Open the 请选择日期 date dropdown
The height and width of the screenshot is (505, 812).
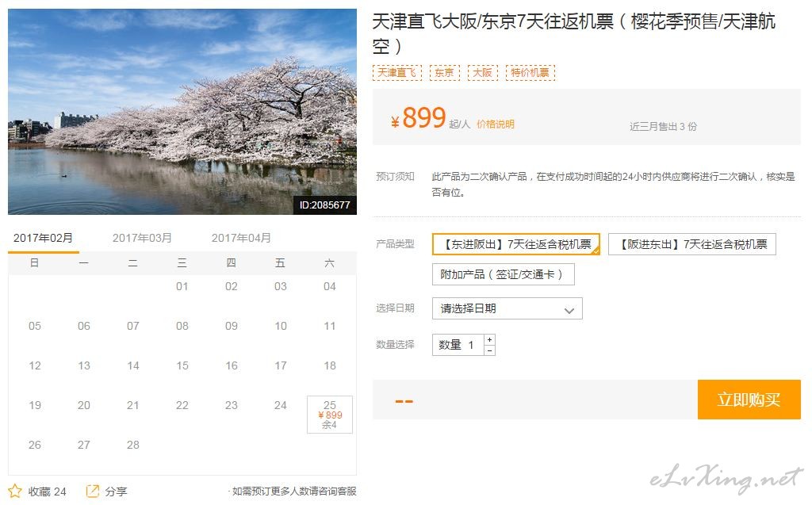click(507, 308)
